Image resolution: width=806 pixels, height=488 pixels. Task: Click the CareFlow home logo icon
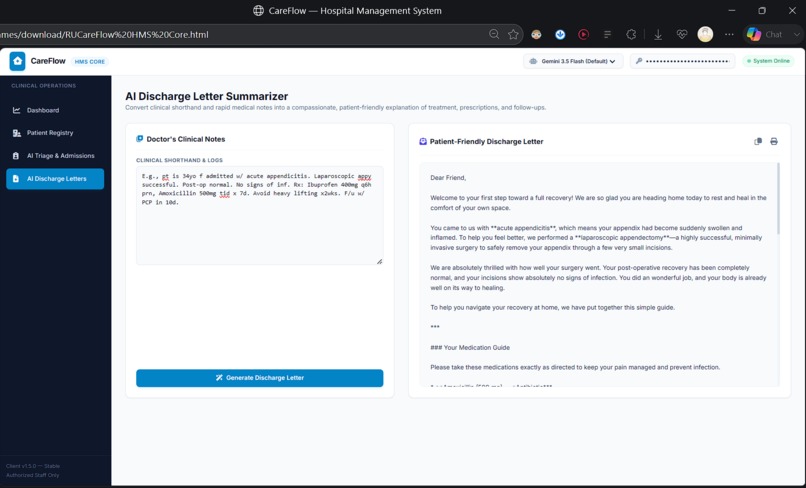17,61
